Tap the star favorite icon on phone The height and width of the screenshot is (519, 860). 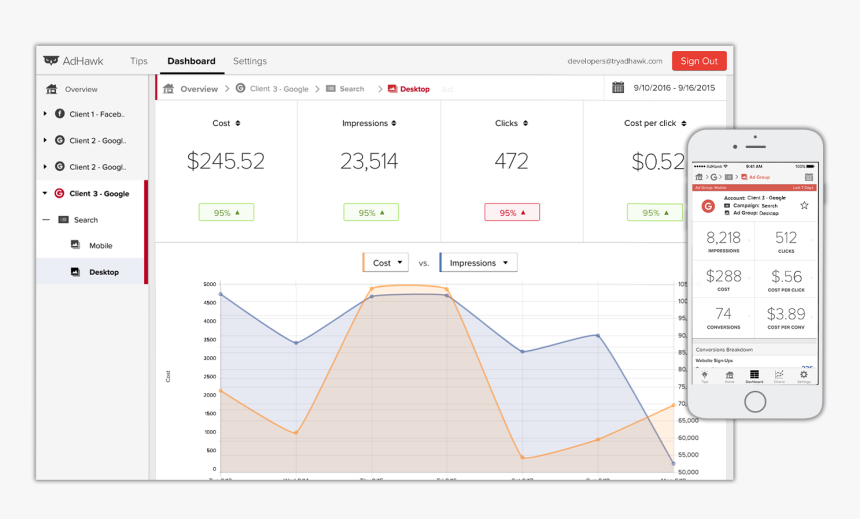click(804, 205)
